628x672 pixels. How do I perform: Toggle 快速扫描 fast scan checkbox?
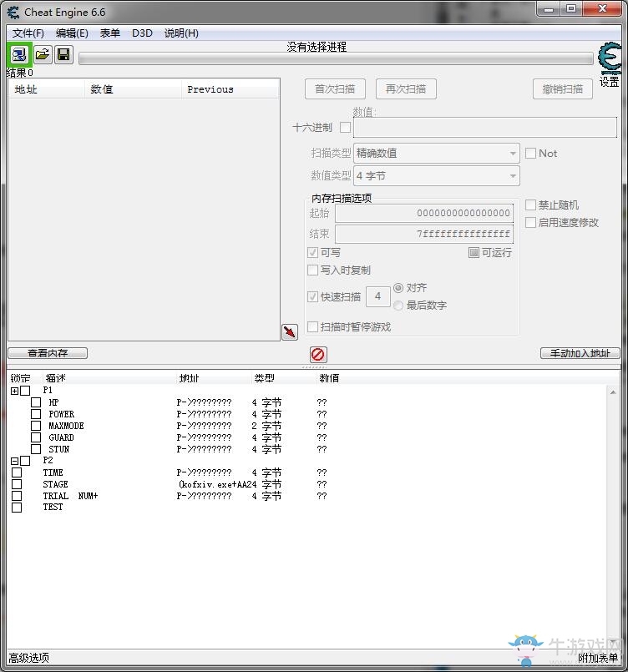(313, 296)
